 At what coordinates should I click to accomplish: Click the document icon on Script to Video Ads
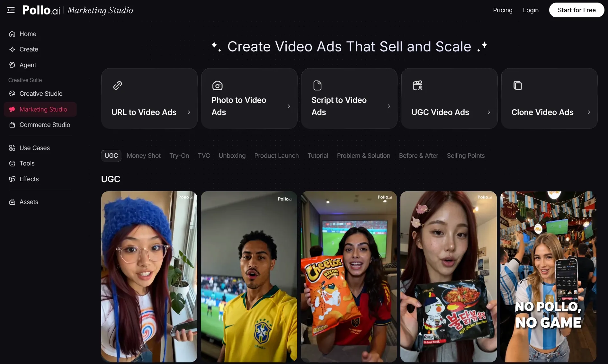tap(317, 85)
